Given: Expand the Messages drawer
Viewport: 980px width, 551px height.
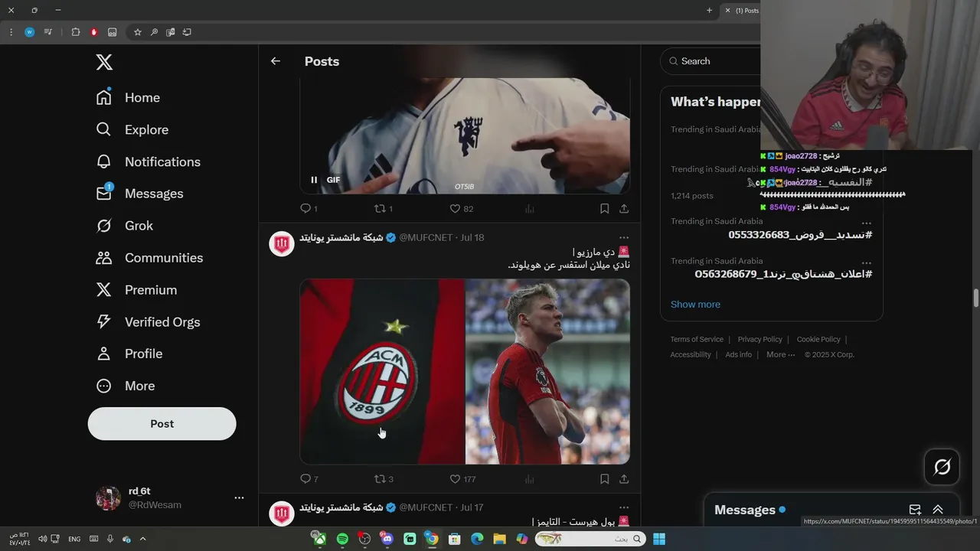Looking at the screenshot, I should [x=938, y=510].
